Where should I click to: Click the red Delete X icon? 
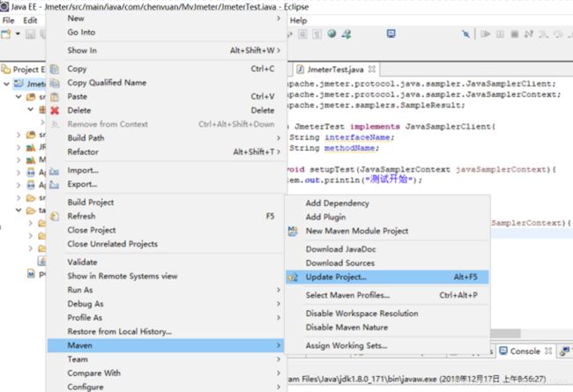(55, 111)
